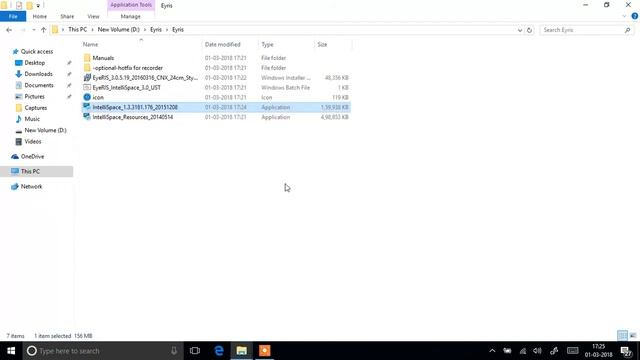640x360 pixels.
Task: Open the Share ribbon tab
Action: [x=67, y=16]
